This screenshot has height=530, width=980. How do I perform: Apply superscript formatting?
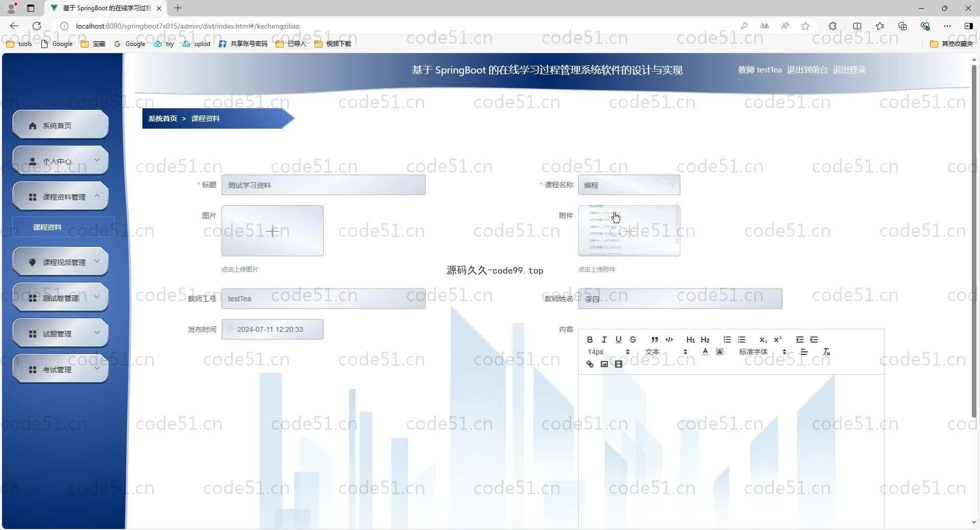click(x=777, y=340)
